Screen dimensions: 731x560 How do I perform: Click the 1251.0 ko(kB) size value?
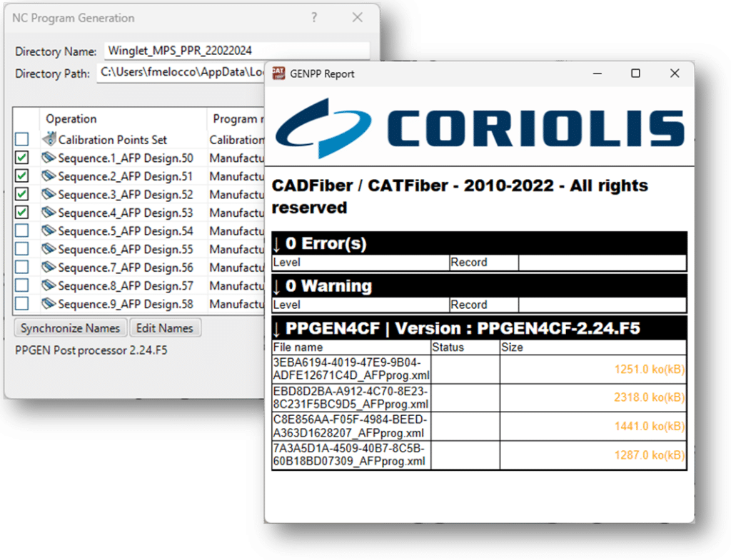click(x=650, y=370)
